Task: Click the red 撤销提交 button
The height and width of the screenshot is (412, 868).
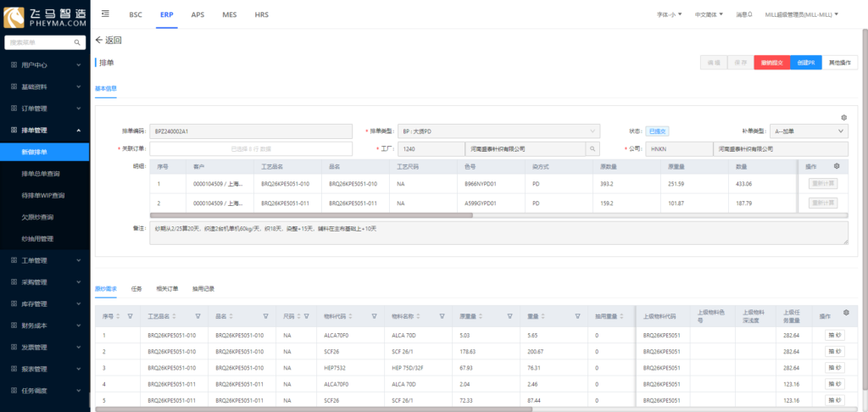Action: pos(771,63)
